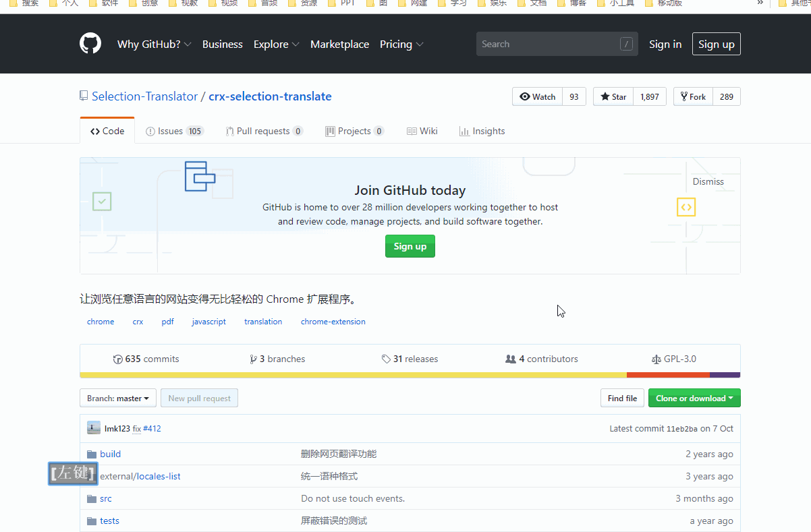Open the 1,897 stargazers count
Image resolution: width=811 pixels, height=532 pixels.
(x=650, y=96)
